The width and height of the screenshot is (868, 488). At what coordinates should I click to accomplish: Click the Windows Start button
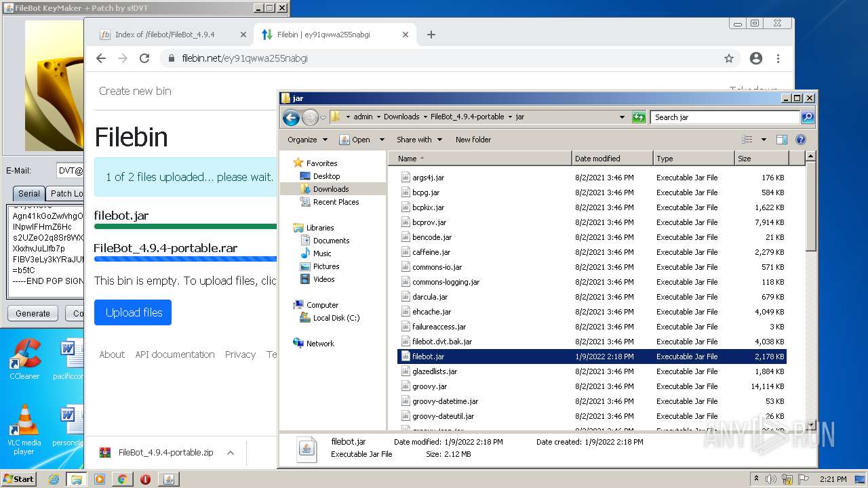click(19, 479)
